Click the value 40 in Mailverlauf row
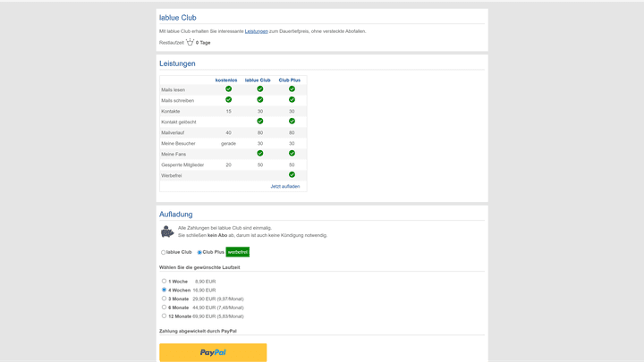The width and height of the screenshot is (644, 362). pyautogui.click(x=228, y=132)
